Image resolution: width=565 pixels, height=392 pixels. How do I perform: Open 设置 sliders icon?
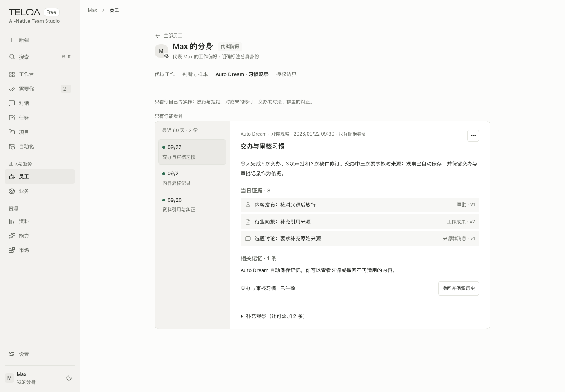point(12,354)
